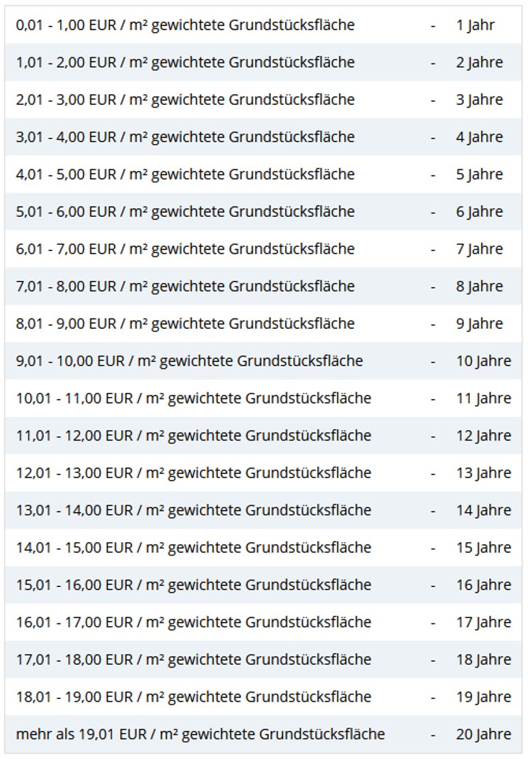
Task: Select the "13 Jahre" value
Action: coord(483,473)
